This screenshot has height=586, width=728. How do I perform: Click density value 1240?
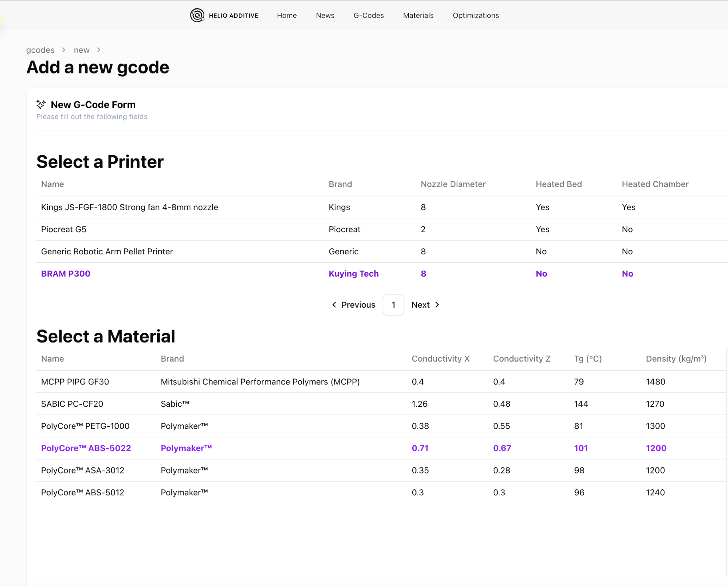coord(655,492)
